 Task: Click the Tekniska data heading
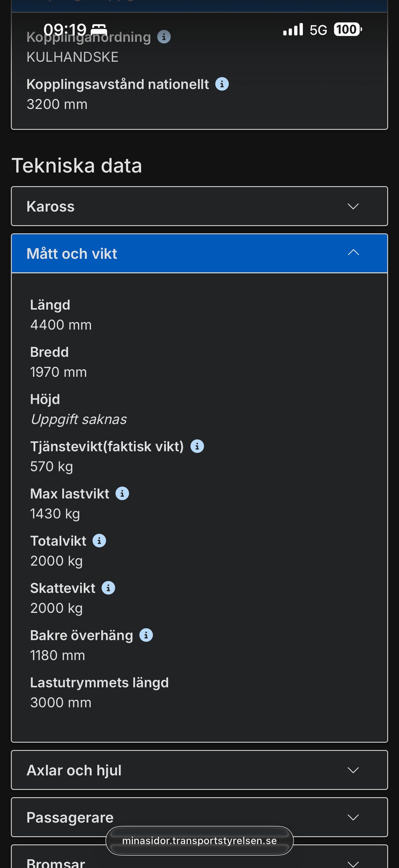click(x=77, y=166)
